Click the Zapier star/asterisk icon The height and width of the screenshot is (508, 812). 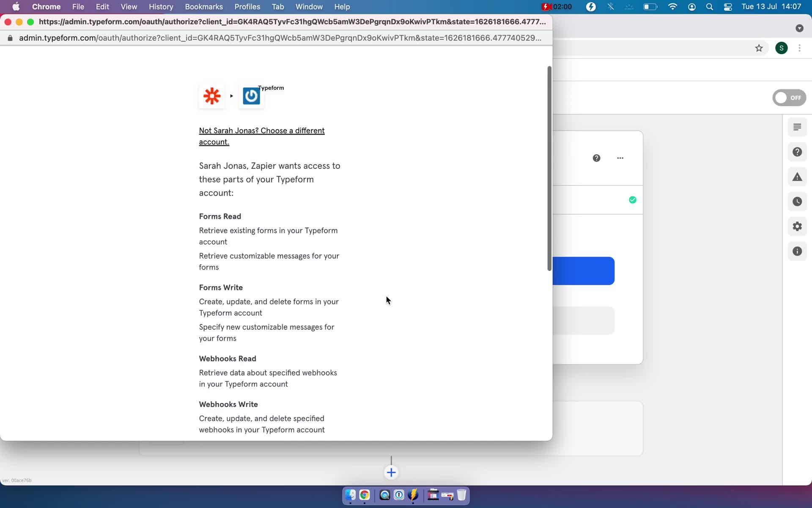point(211,96)
